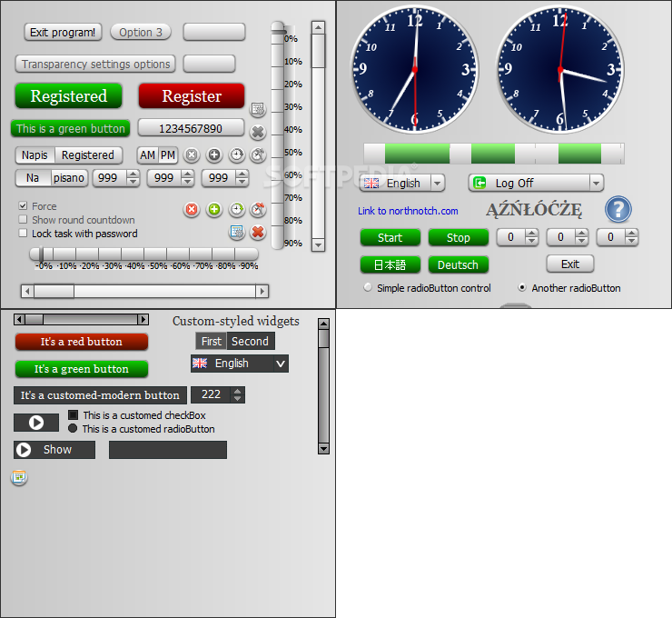Click the gray plus circle icon
Image resolution: width=672 pixels, height=618 pixels.
click(214, 154)
